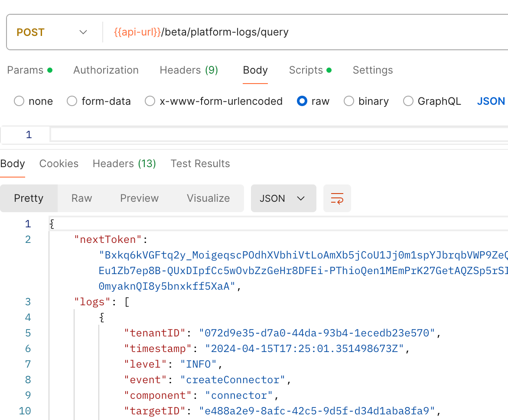The width and height of the screenshot is (508, 420).
Task: Expand the response JSON format dropdown
Action: [x=283, y=198]
